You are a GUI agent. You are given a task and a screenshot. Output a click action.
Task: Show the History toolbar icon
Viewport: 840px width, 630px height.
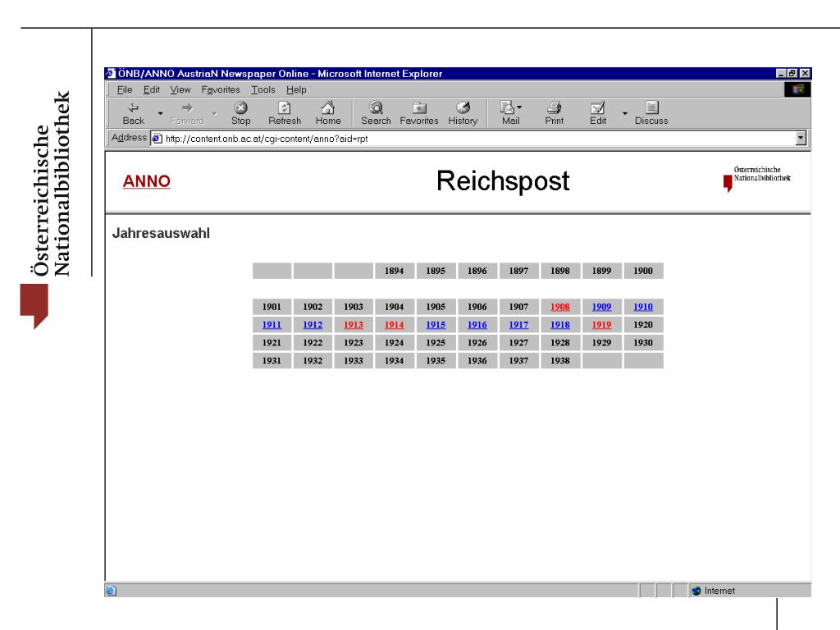463,113
